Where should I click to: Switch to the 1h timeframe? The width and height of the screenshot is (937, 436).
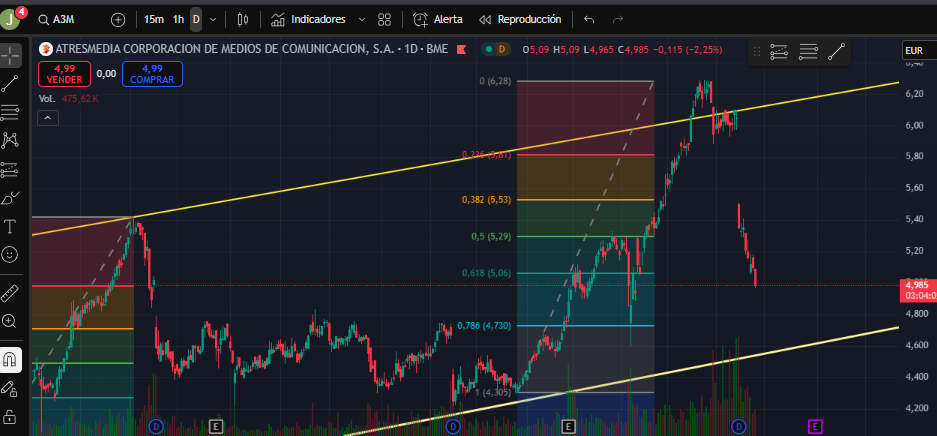point(178,20)
